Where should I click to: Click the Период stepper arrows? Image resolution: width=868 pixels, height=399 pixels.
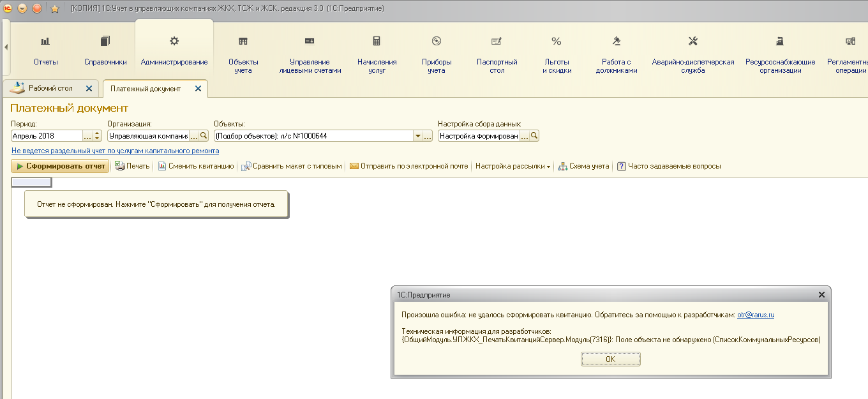tap(97, 136)
